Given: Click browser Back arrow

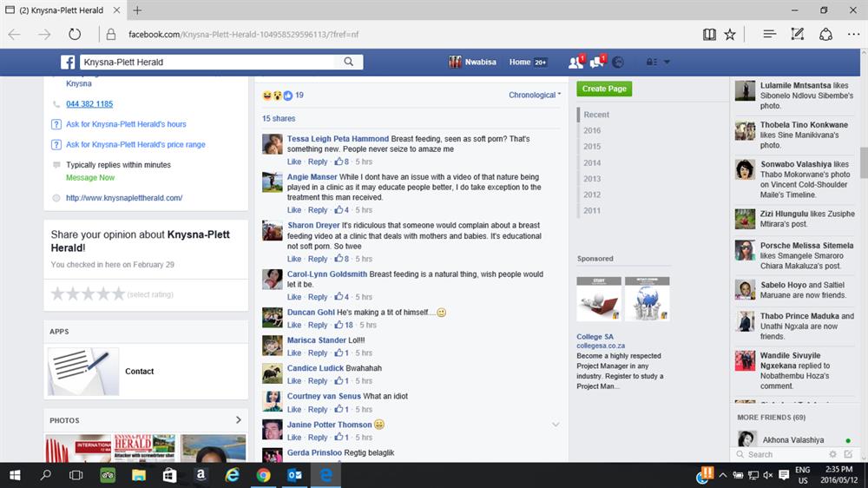Looking at the screenshot, I should coord(15,35).
